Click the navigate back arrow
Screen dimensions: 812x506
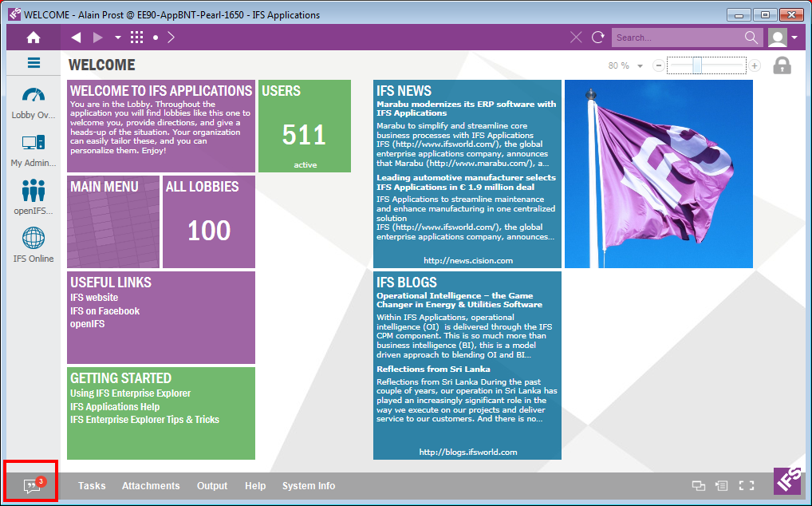click(76, 38)
